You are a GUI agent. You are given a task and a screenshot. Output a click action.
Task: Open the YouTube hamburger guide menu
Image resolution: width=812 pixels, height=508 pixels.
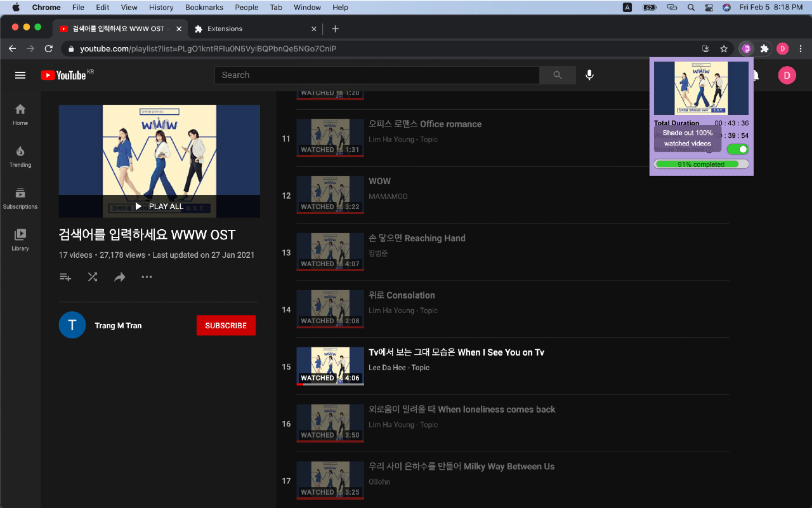[x=20, y=75]
